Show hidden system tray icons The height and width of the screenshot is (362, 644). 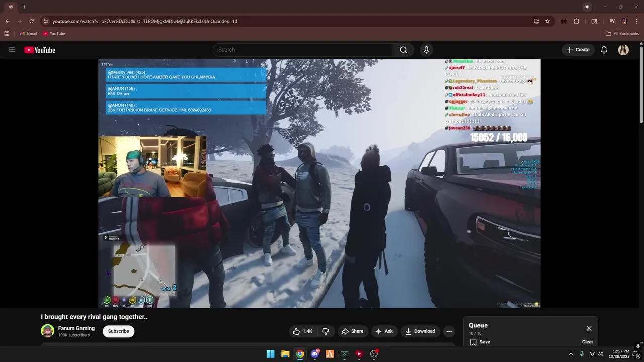[571, 354]
